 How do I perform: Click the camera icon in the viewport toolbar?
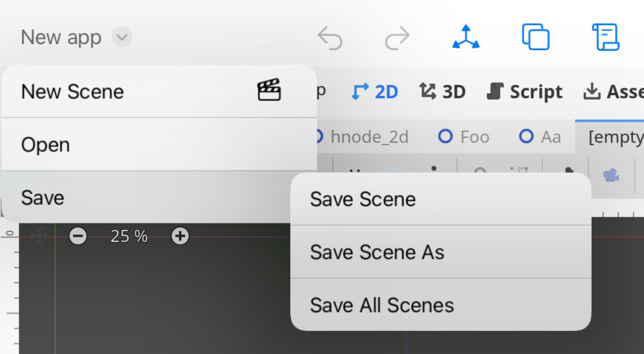[610, 175]
